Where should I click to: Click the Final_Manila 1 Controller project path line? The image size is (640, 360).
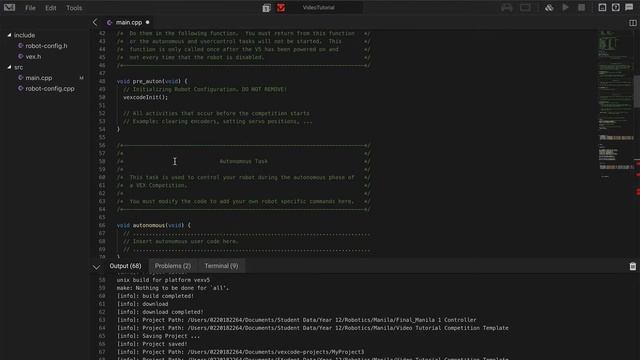coord(296,320)
